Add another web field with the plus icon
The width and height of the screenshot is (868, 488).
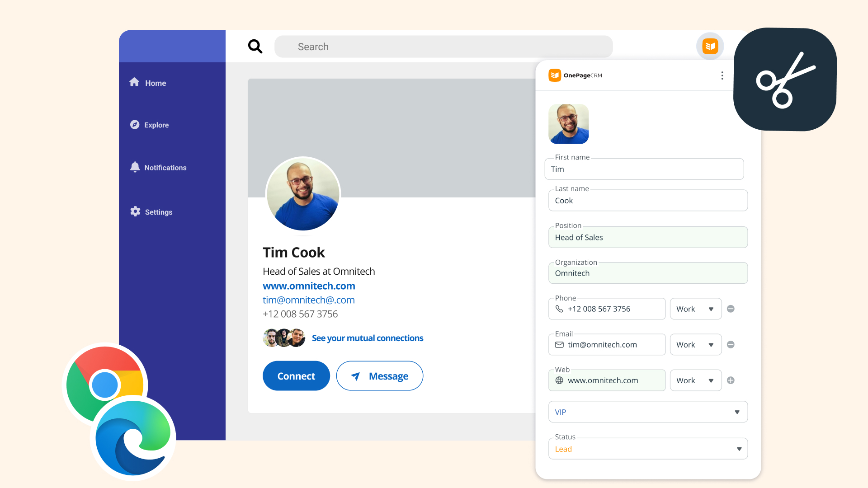click(731, 380)
